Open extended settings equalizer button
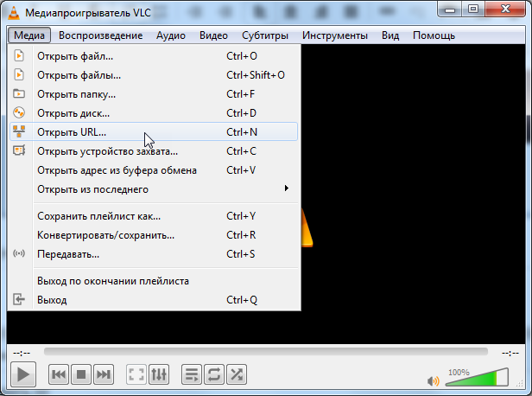This screenshot has width=532, height=396. 159,374
